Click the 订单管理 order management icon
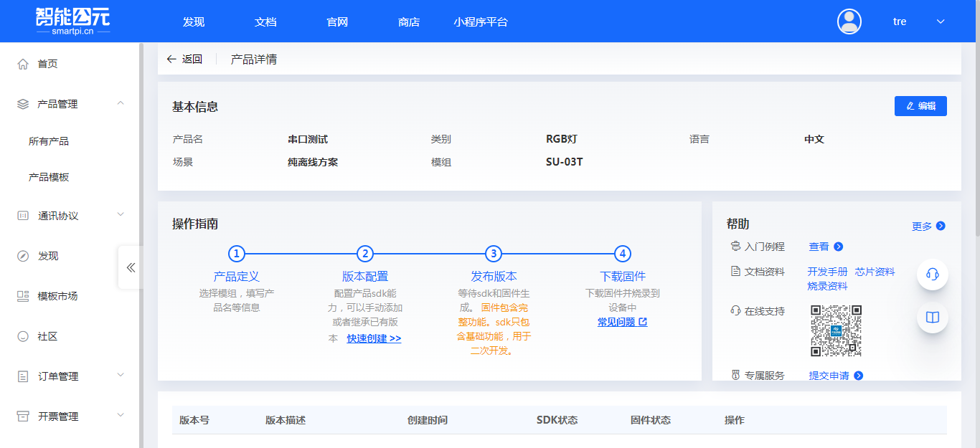980x448 pixels. 22,375
